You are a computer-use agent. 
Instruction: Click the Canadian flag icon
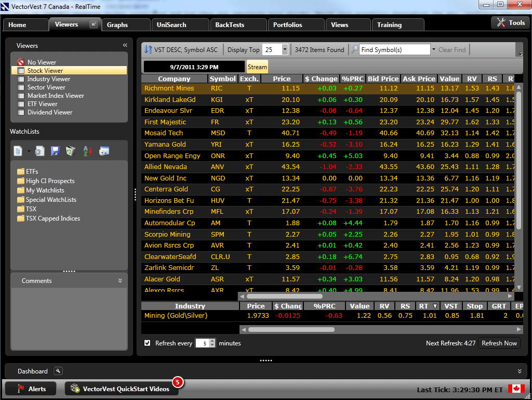click(x=516, y=389)
